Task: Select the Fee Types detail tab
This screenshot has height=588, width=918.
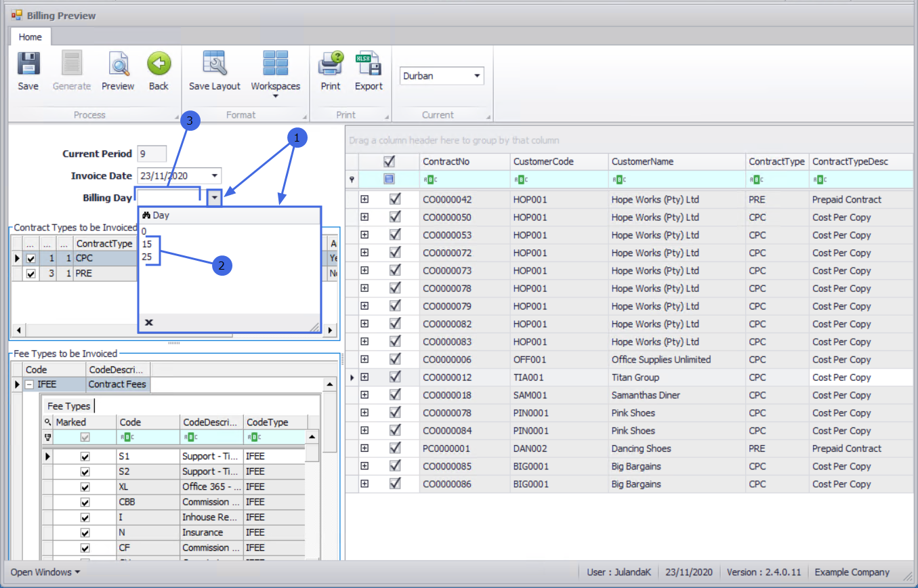Action: coord(68,406)
